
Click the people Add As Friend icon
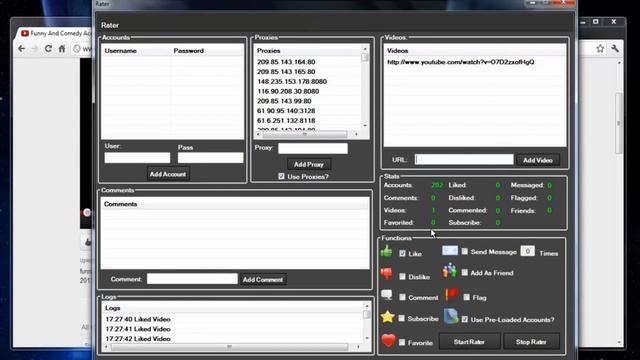[x=449, y=271]
